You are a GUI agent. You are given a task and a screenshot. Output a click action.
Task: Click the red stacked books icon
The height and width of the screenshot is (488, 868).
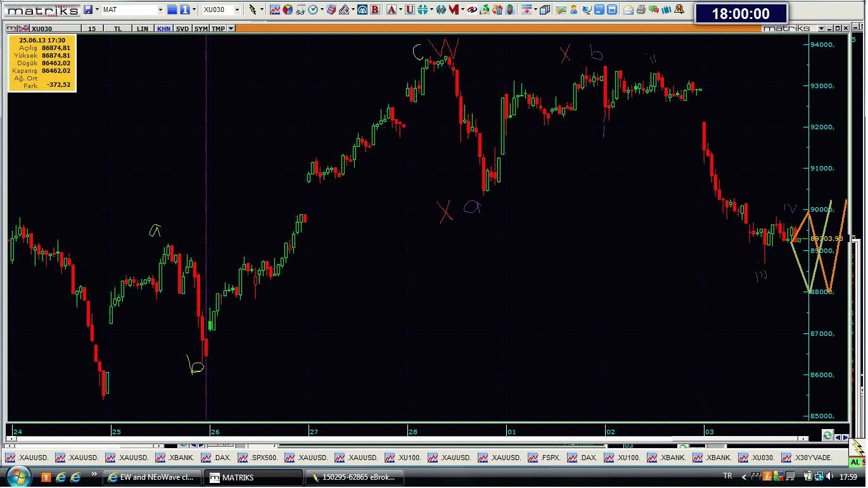[331, 10]
